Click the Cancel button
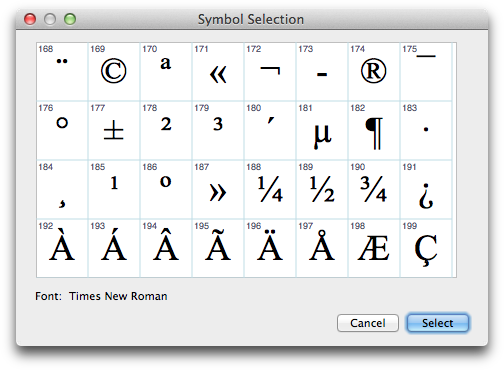The image size is (504, 370). coord(368,323)
